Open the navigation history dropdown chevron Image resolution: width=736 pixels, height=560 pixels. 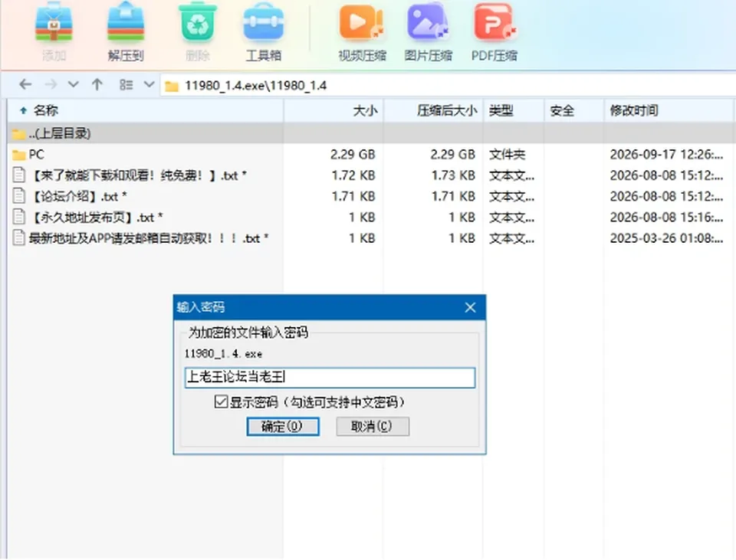(x=74, y=84)
